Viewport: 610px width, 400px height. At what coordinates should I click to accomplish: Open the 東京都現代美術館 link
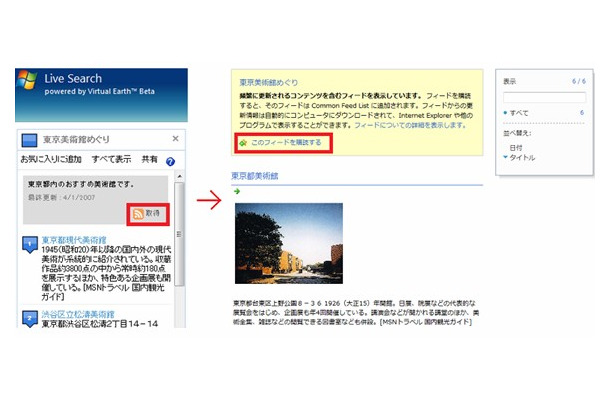[x=74, y=240]
